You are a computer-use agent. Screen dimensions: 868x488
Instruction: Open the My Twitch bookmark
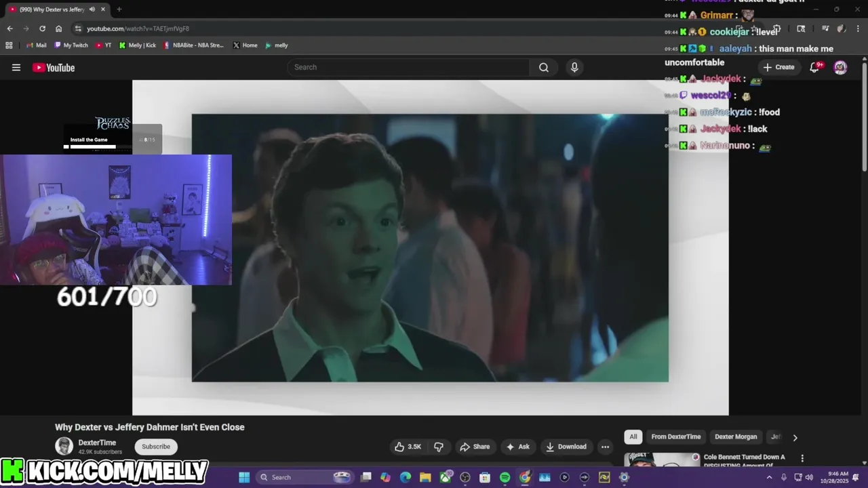[x=71, y=45]
